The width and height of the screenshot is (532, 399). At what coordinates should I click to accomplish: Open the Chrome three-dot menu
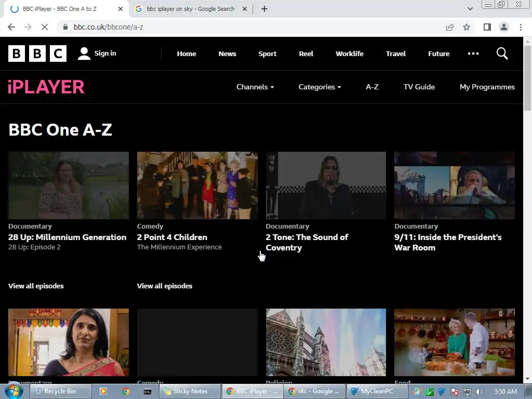coord(521,27)
